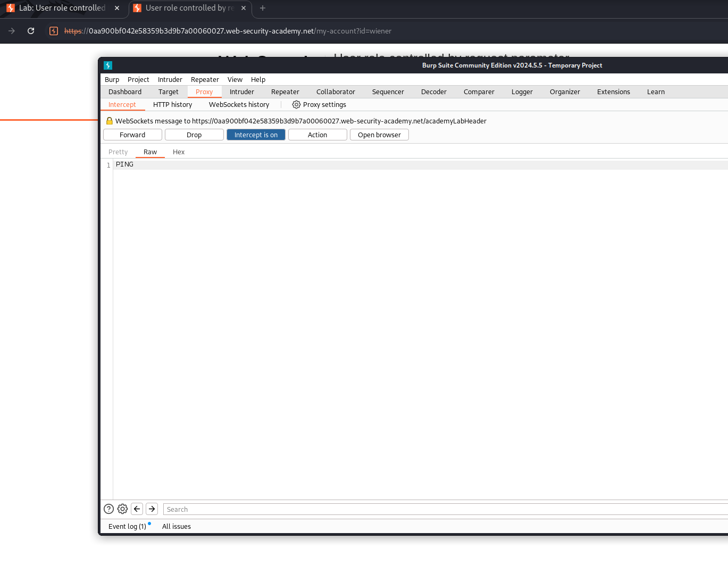Click the browser forward arrow
The height and width of the screenshot is (565, 728).
pyautogui.click(x=12, y=31)
